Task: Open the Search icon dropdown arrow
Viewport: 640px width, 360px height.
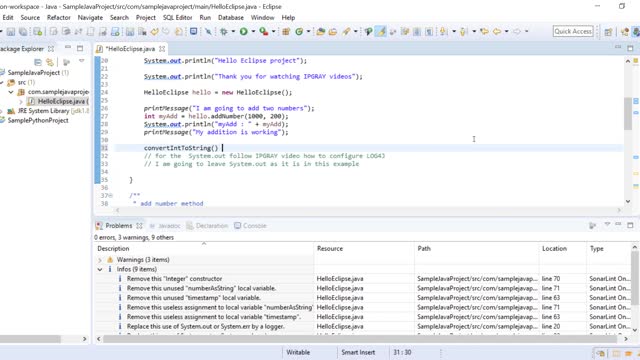Action: pos(356,31)
